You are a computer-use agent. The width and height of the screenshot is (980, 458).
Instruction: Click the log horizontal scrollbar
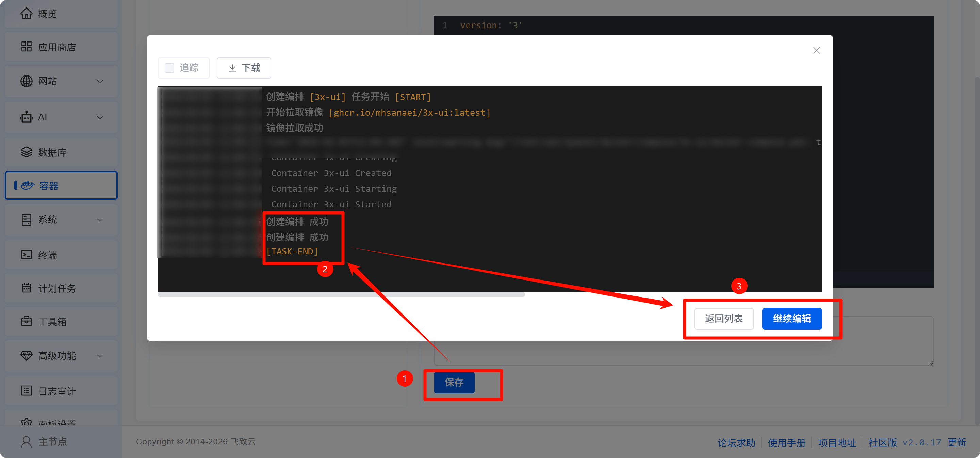click(341, 294)
